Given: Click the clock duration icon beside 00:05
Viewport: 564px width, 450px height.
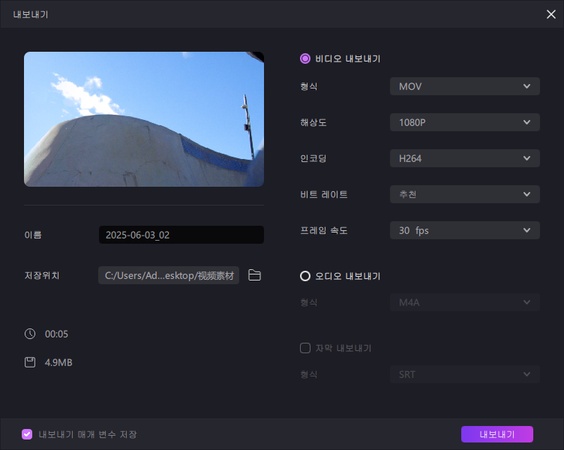Looking at the screenshot, I should pyautogui.click(x=30, y=333).
